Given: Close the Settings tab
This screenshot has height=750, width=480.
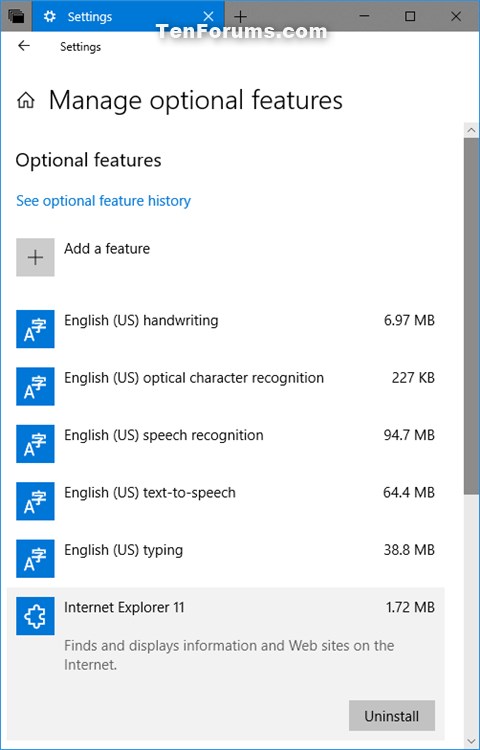Looking at the screenshot, I should coord(208,17).
